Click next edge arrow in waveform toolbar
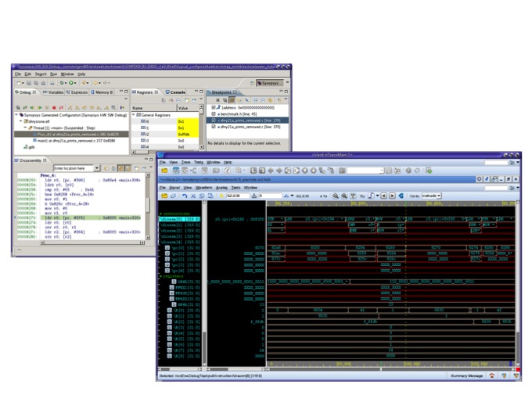Image resolution: width=532 pixels, height=399 pixels. tap(392, 196)
